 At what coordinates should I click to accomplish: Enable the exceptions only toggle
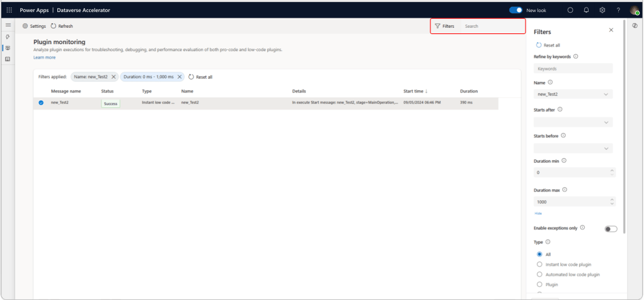pyautogui.click(x=611, y=229)
